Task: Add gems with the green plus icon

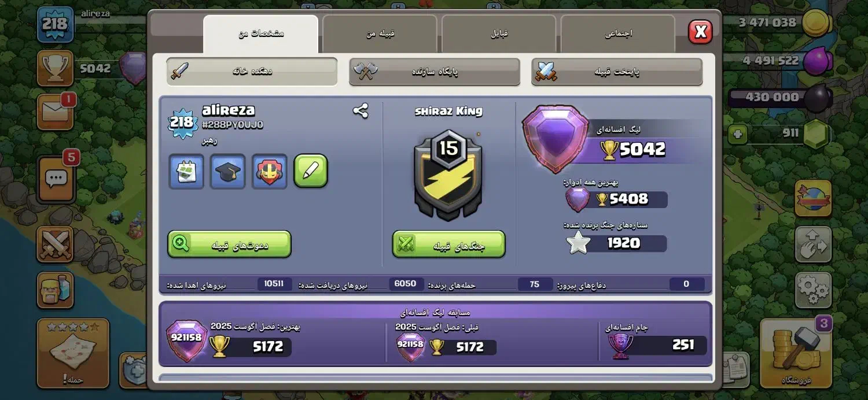Action: point(737,134)
